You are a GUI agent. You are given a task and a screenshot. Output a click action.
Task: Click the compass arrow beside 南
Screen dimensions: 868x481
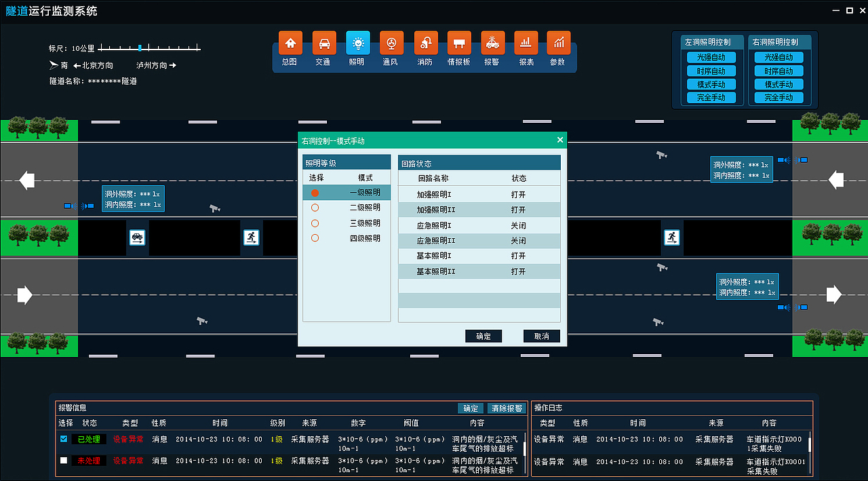[54, 65]
